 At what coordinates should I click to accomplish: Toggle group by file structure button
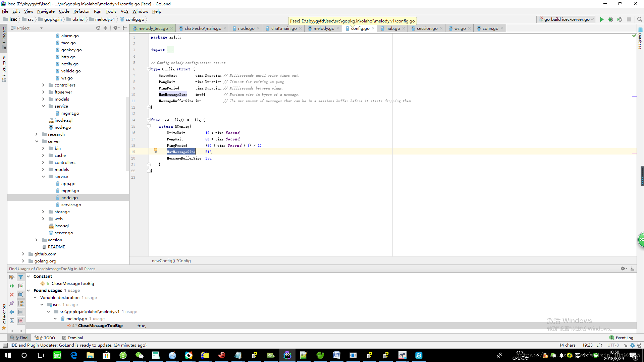pyautogui.click(x=21, y=321)
